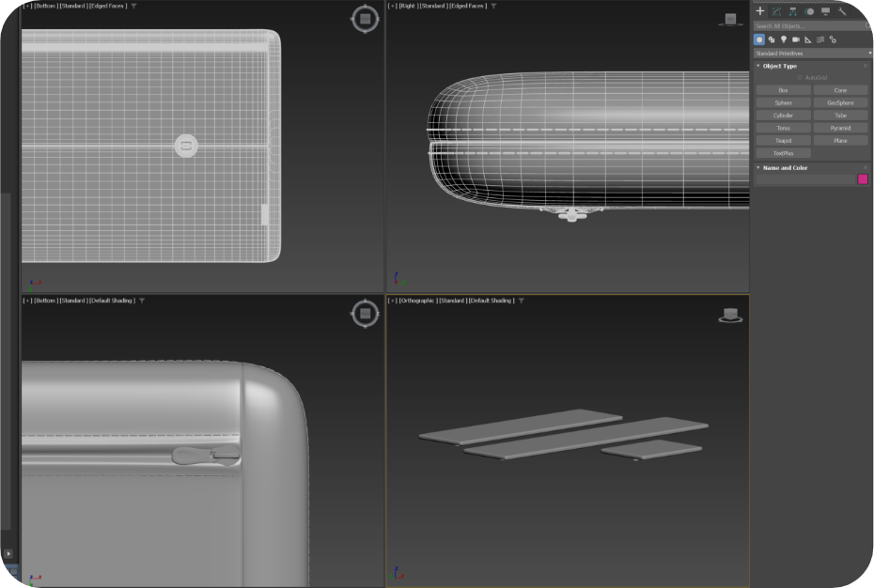The width and height of the screenshot is (874, 588).
Task: Collapse the Object Type rollout
Action: [x=779, y=66]
